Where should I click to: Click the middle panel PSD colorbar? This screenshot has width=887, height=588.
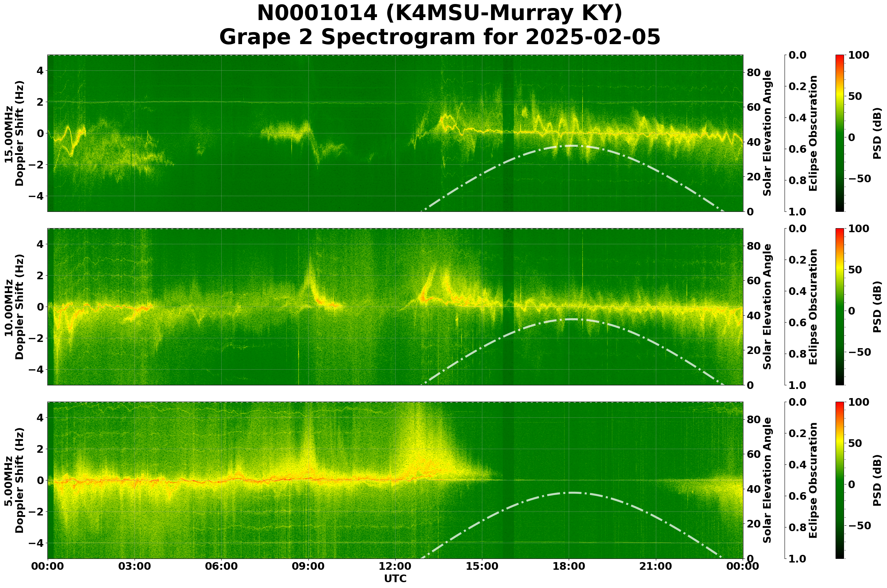840,307
